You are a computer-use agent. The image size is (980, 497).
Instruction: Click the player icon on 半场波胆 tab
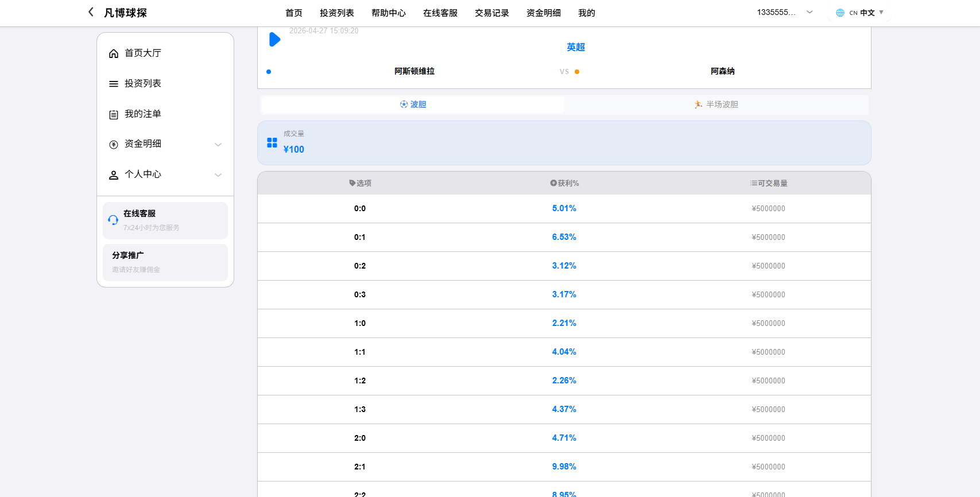click(x=698, y=104)
